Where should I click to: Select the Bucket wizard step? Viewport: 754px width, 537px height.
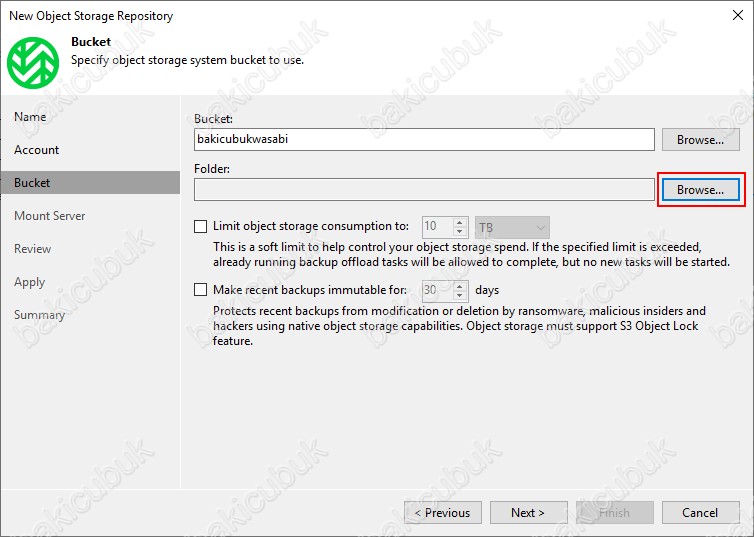point(90,183)
